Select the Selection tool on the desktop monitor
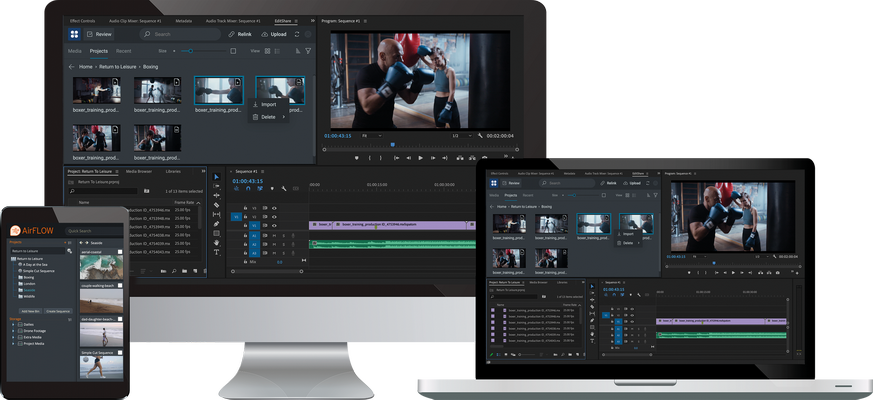The width and height of the screenshot is (873, 400). (x=217, y=177)
